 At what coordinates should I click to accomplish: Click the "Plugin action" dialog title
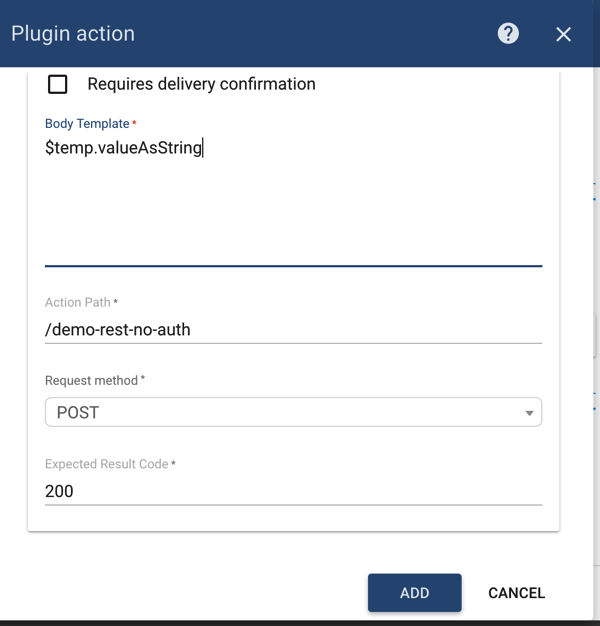pos(73,33)
